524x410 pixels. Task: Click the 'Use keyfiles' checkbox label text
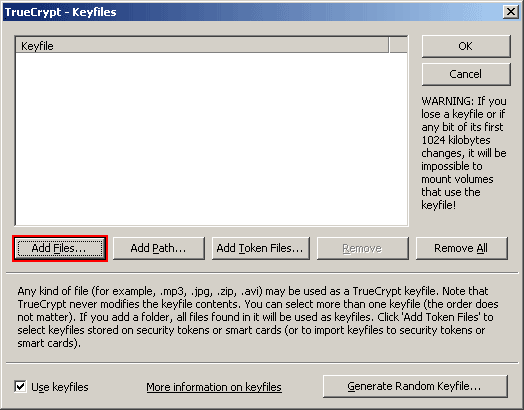pyautogui.click(x=60, y=387)
